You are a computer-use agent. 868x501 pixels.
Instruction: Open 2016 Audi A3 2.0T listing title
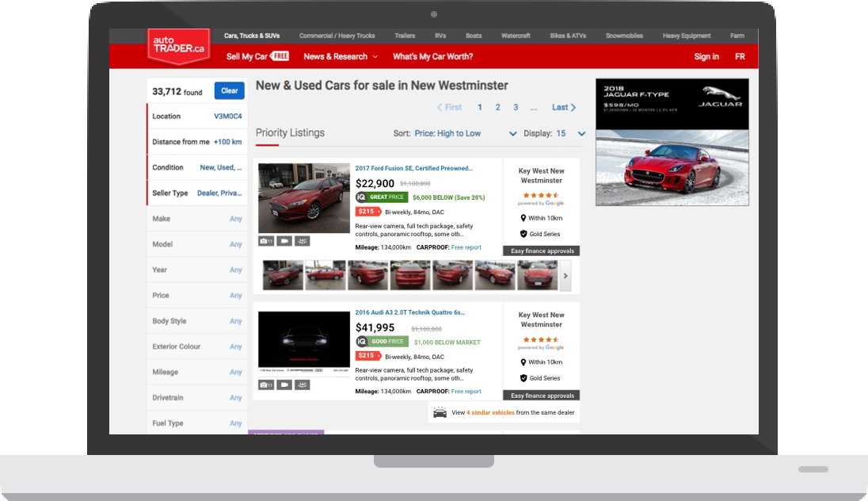click(x=409, y=312)
